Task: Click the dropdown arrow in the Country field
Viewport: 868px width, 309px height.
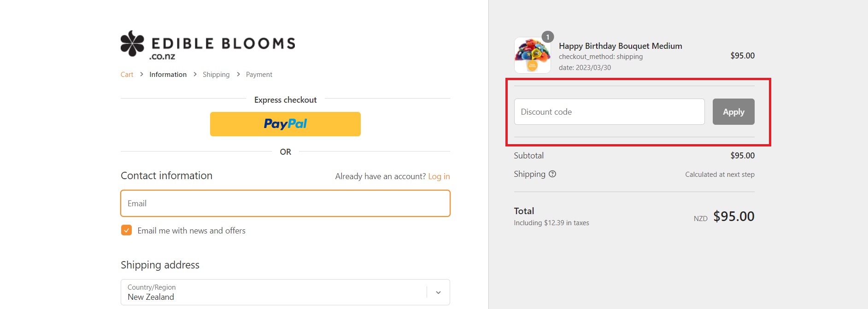Action: point(438,292)
